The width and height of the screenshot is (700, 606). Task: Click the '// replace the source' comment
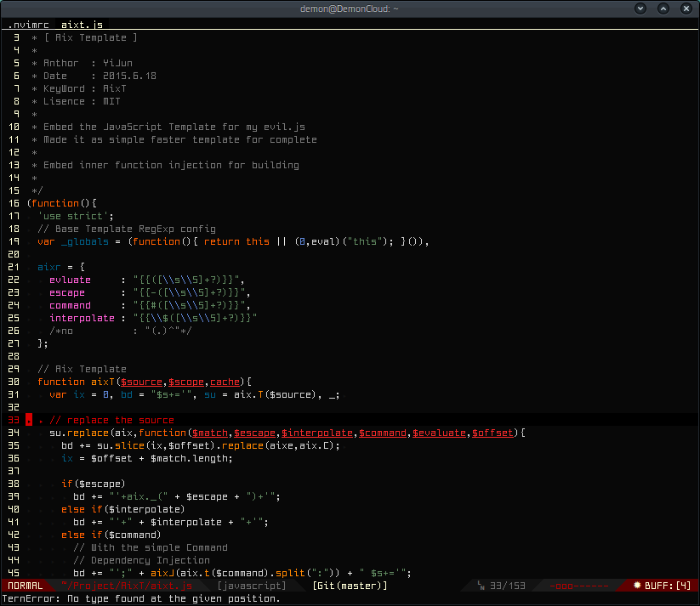pos(111,420)
